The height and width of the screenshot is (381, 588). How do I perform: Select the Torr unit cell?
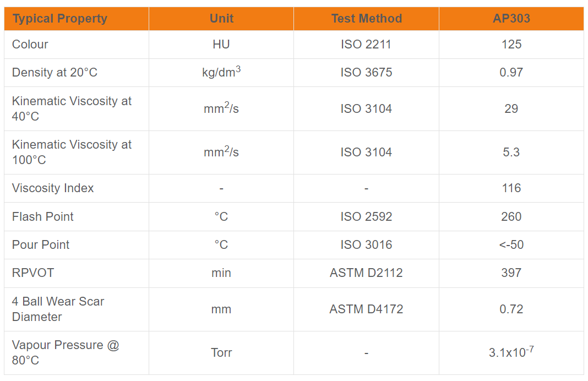coord(221,353)
